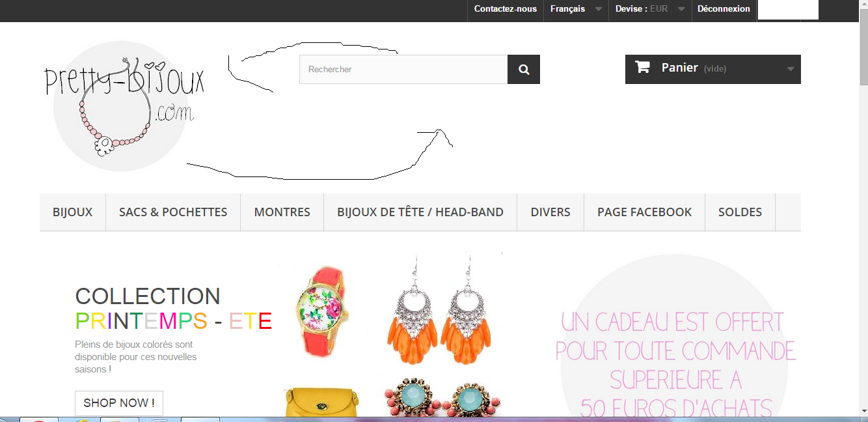Log out with Déconnexion
This screenshot has height=422, width=868.
(724, 9)
